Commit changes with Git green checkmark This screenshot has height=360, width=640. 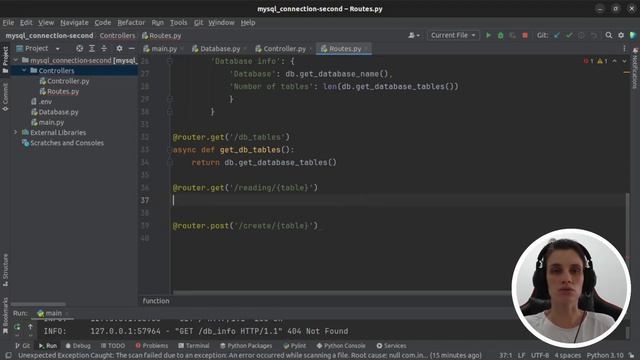(x=569, y=36)
